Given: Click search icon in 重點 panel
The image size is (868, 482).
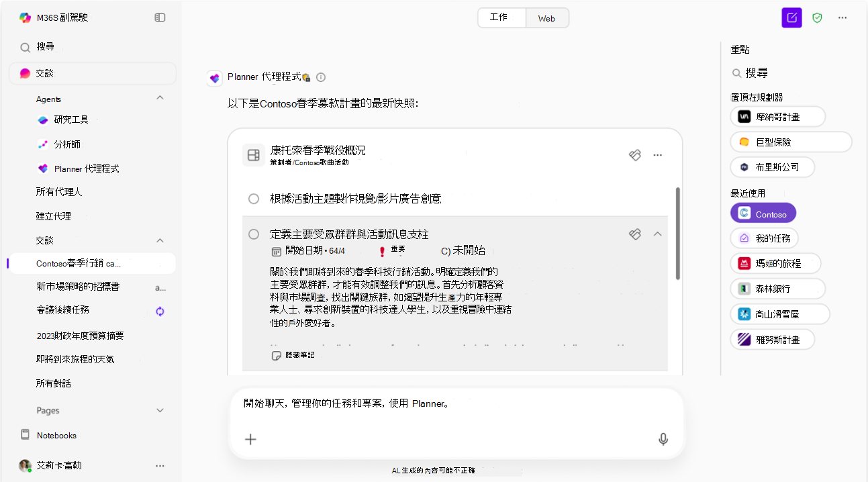Looking at the screenshot, I should pyautogui.click(x=736, y=73).
